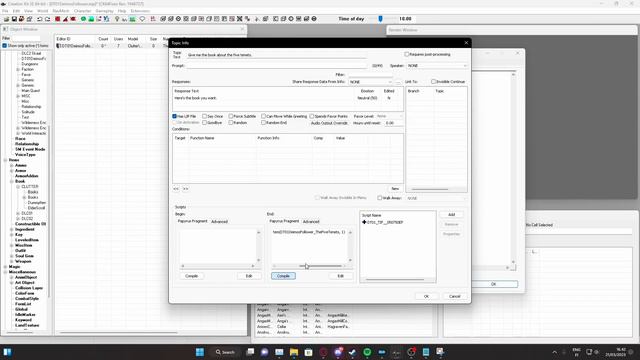Uncheck the Has LIP File checkbox
The image size is (640, 360).
coord(175,116)
